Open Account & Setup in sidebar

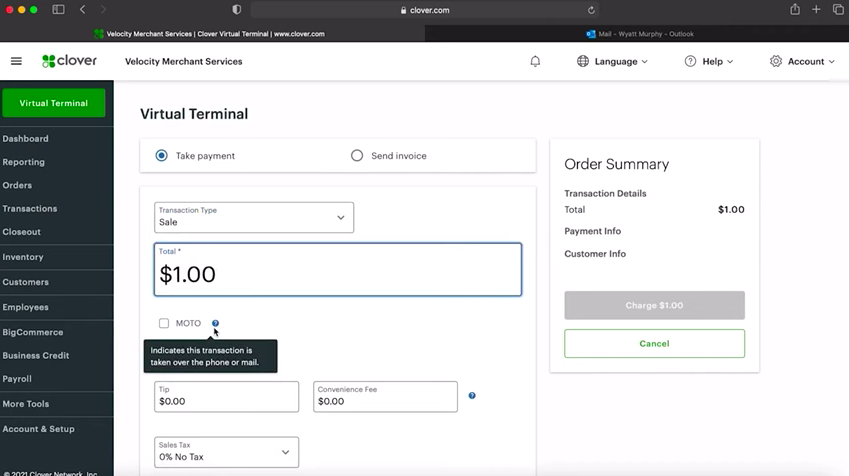38,429
